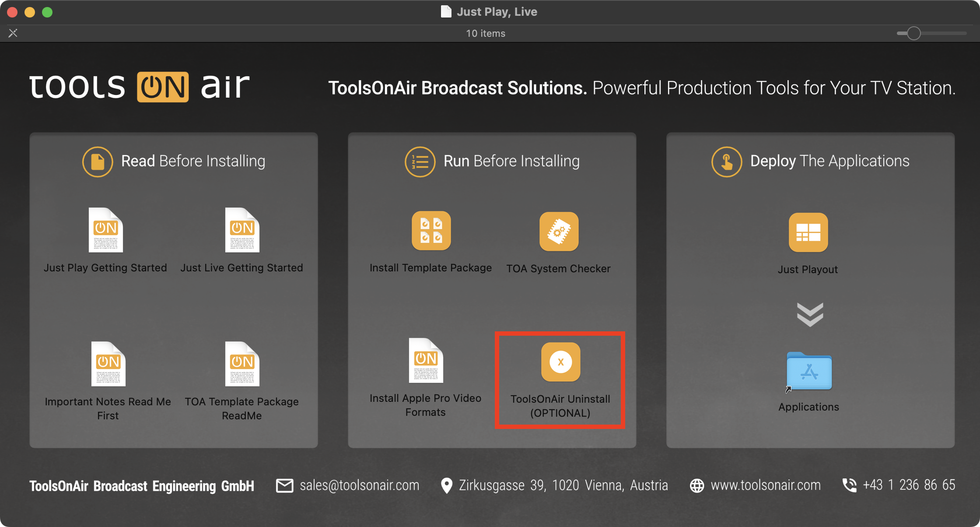
Task: Open the Applications folder shortcut
Action: click(x=809, y=371)
